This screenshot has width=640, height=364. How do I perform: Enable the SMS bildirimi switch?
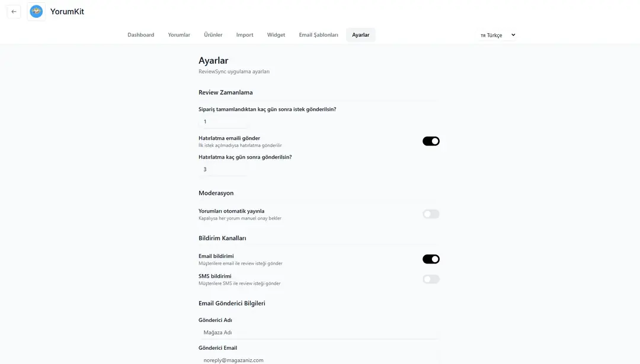(x=431, y=279)
